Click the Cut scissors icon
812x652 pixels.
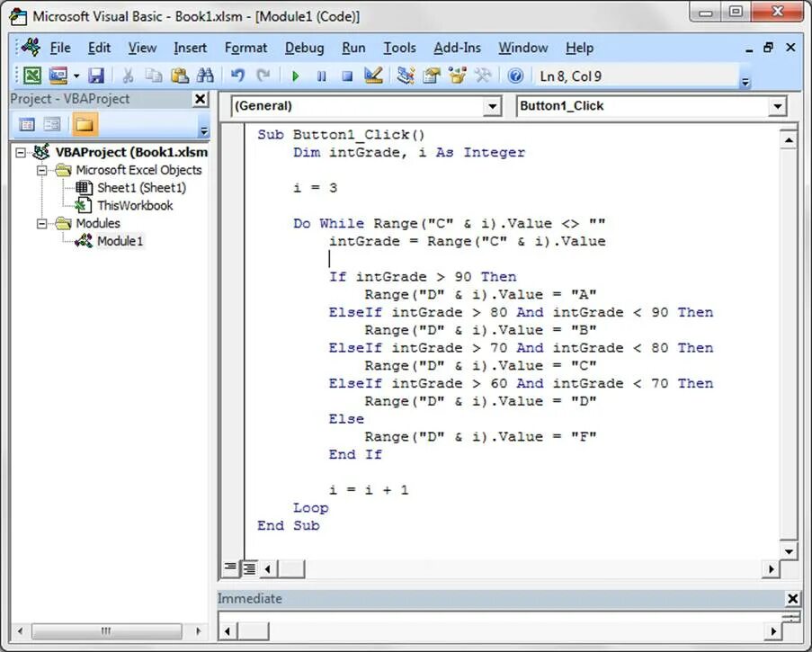[x=128, y=76]
